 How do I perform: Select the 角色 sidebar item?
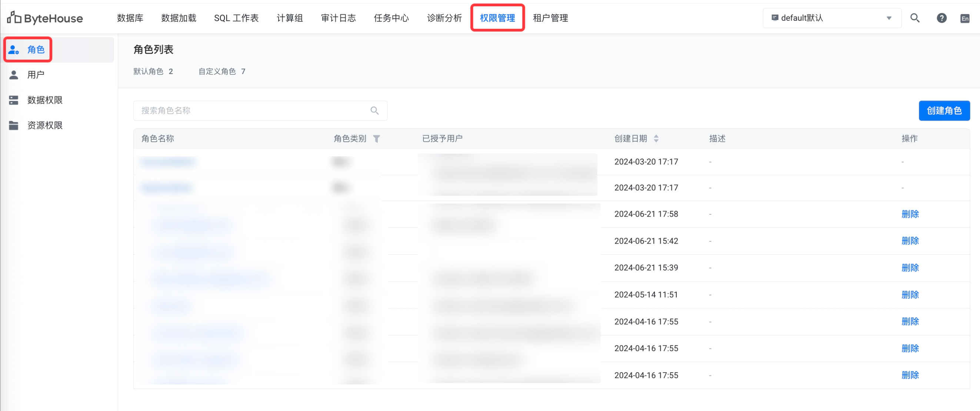coord(36,49)
